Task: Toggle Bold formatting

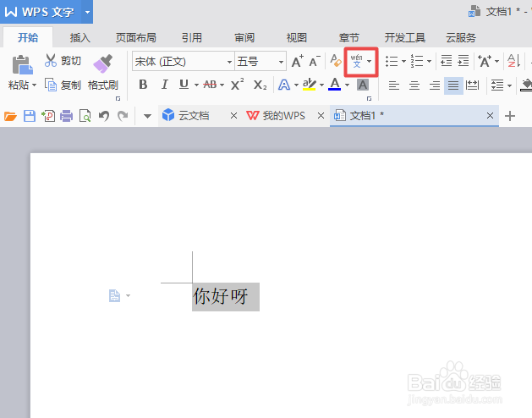Action: coord(143,85)
